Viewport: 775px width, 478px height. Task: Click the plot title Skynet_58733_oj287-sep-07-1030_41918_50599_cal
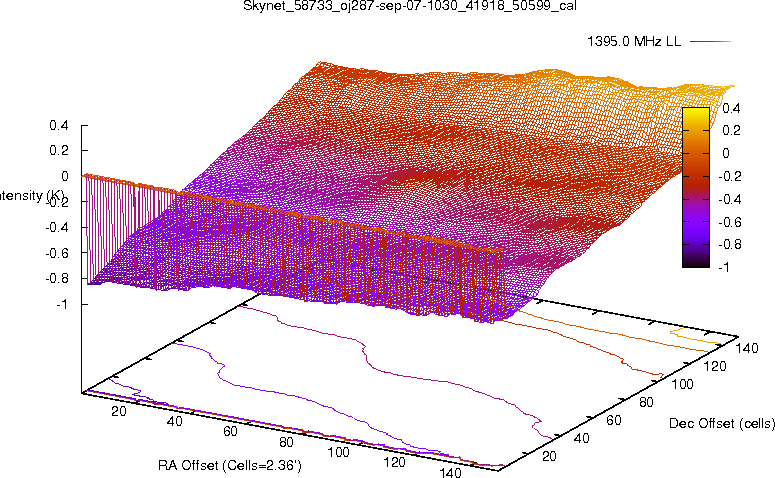pos(410,6)
